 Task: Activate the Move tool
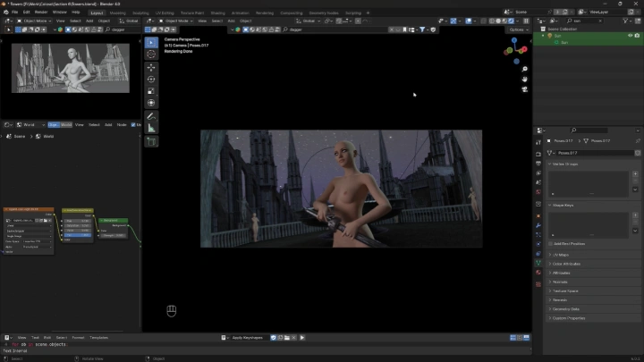click(151, 67)
